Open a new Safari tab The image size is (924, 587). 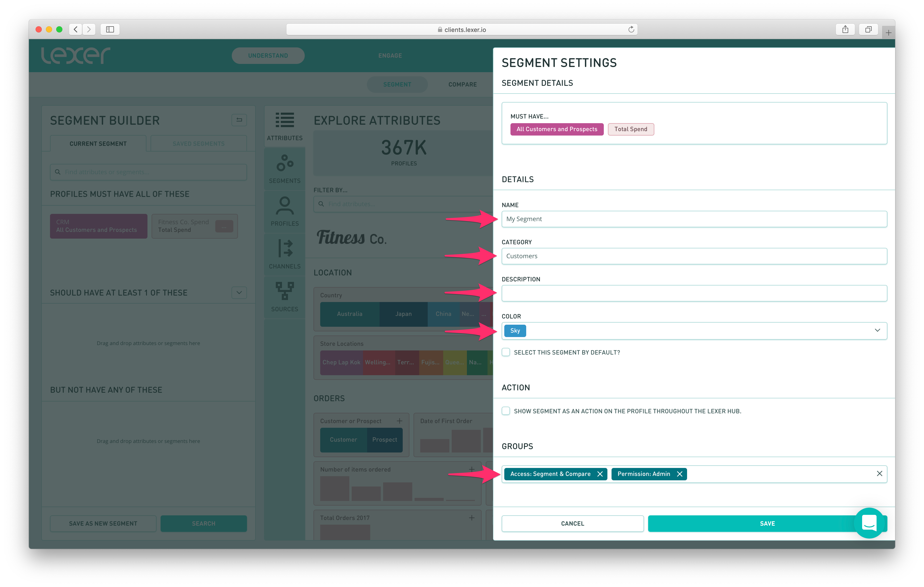888,32
